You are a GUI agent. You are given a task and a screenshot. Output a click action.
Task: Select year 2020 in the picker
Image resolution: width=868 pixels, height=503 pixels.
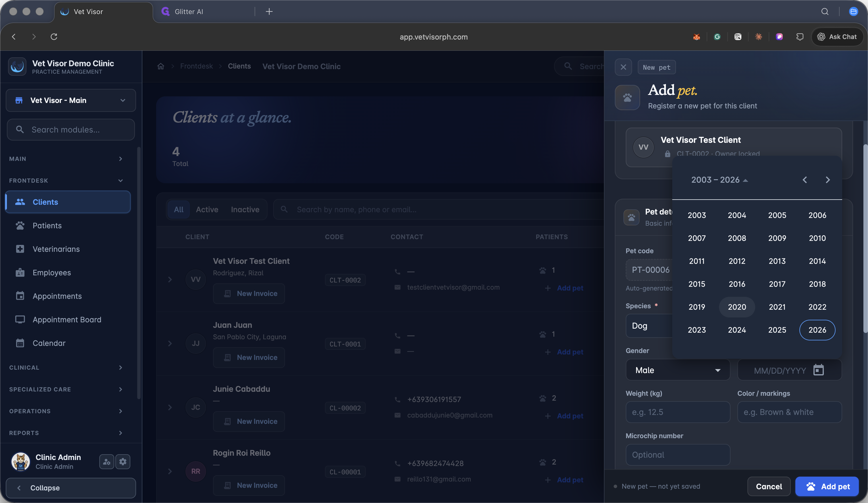(x=737, y=307)
